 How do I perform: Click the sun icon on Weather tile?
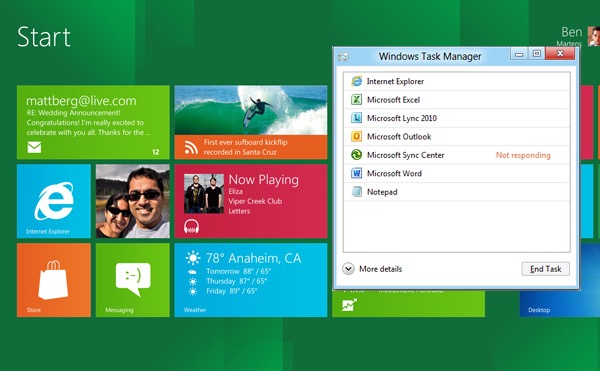pos(193,258)
